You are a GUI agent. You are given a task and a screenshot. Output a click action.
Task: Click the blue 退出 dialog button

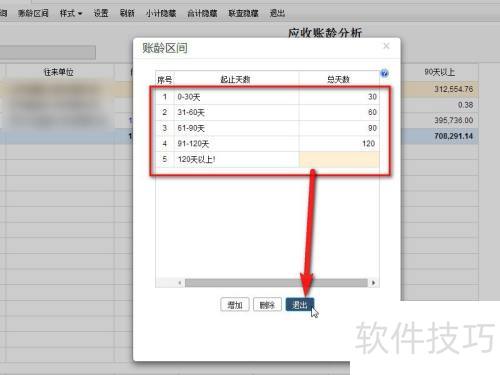click(300, 305)
